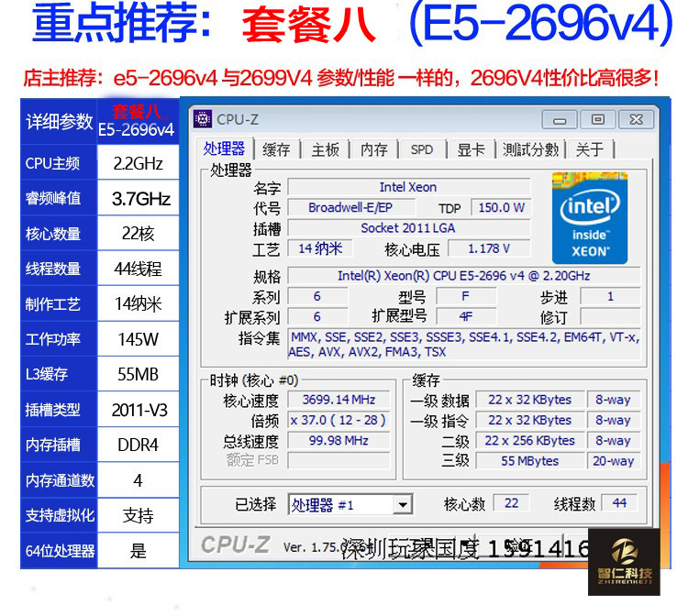Click the code name field Broadwell-E/EP
Viewport: 688px width, 616px height.
[351, 207]
